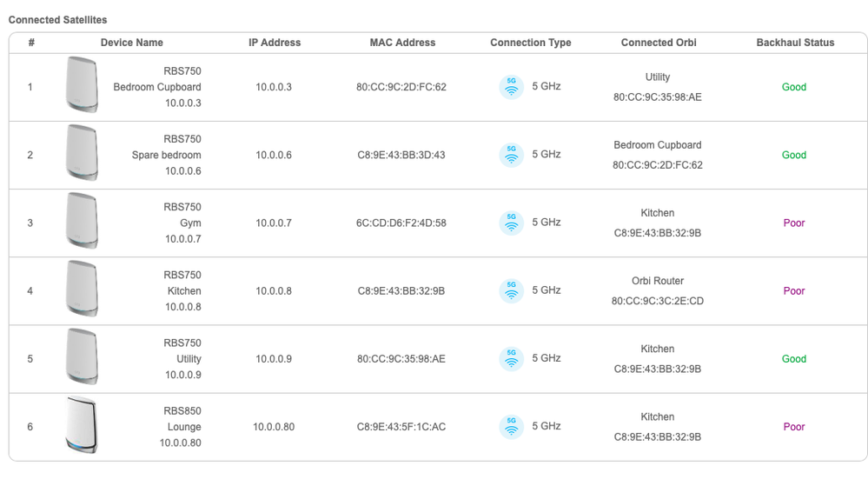Click the Device Name column header
Screen dimensions: 868x479
click(131, 43)
